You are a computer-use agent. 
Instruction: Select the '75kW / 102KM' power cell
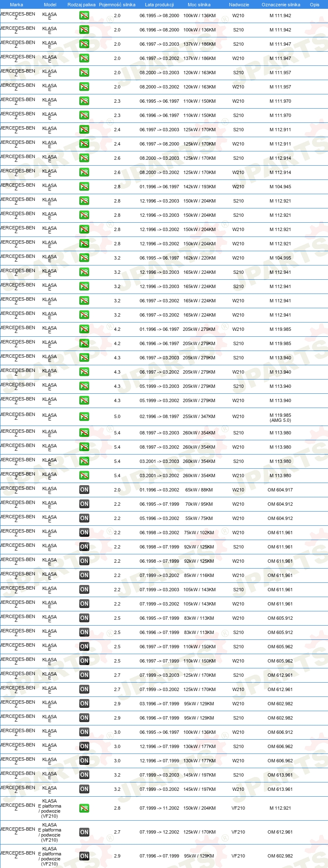tap(199, 533)
